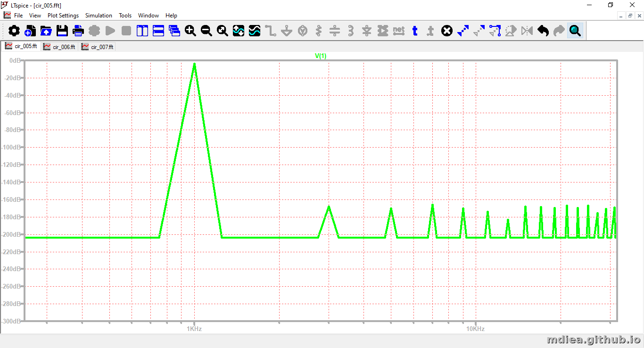Click the -100dB vertical axis label
Image resolution: width=644 pixels, height=348 pixels.
pos(12,147)
